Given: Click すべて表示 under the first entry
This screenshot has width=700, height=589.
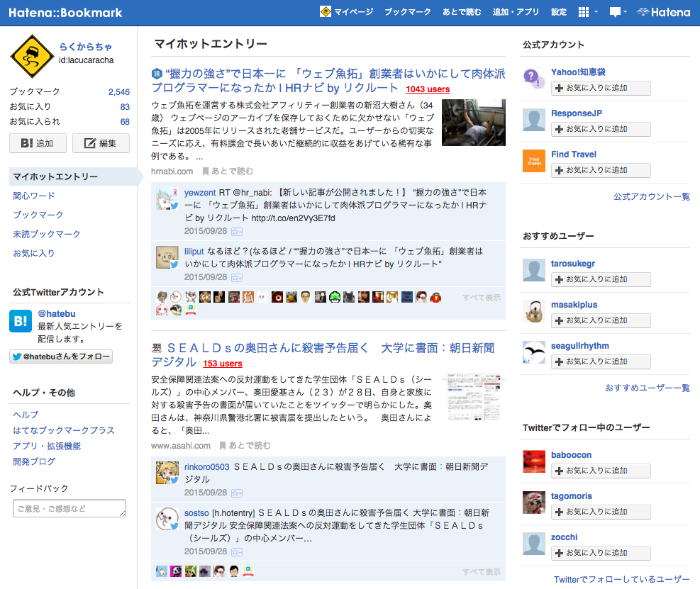Looking at the screenshot, I should coord(482,298).
